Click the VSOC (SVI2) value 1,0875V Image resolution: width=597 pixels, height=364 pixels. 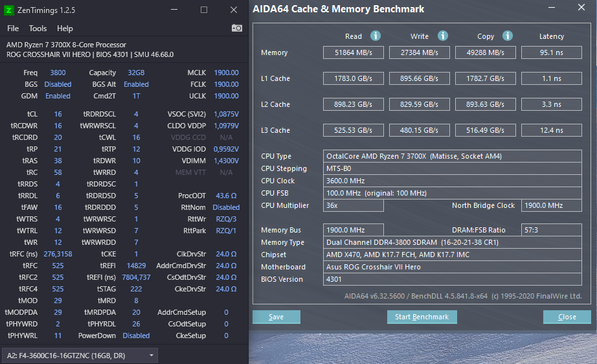point(226,114)
